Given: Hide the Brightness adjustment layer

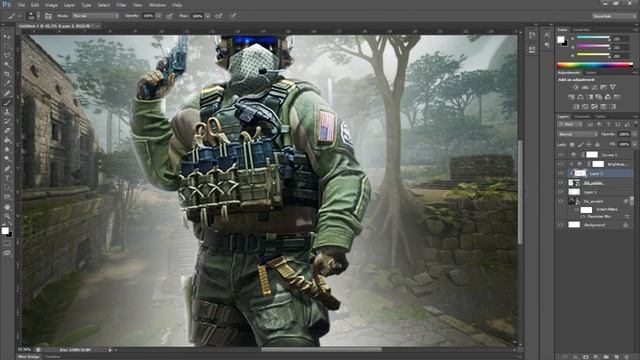Looking at the screenshot, I should tap(561, 164).
